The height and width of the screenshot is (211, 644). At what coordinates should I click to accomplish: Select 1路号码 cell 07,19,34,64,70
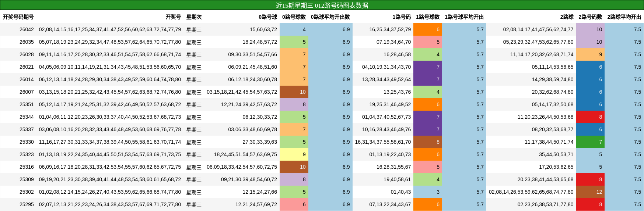393,42
